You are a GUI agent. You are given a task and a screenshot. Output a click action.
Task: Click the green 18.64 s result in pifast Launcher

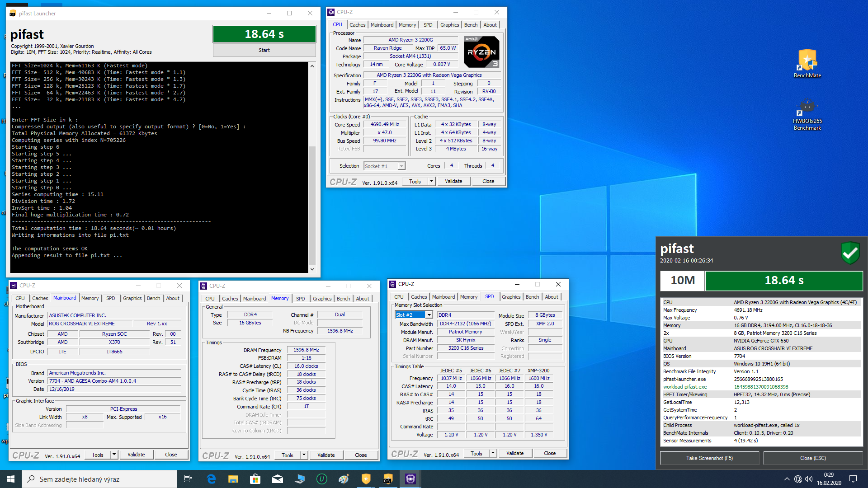pos(264,34)
